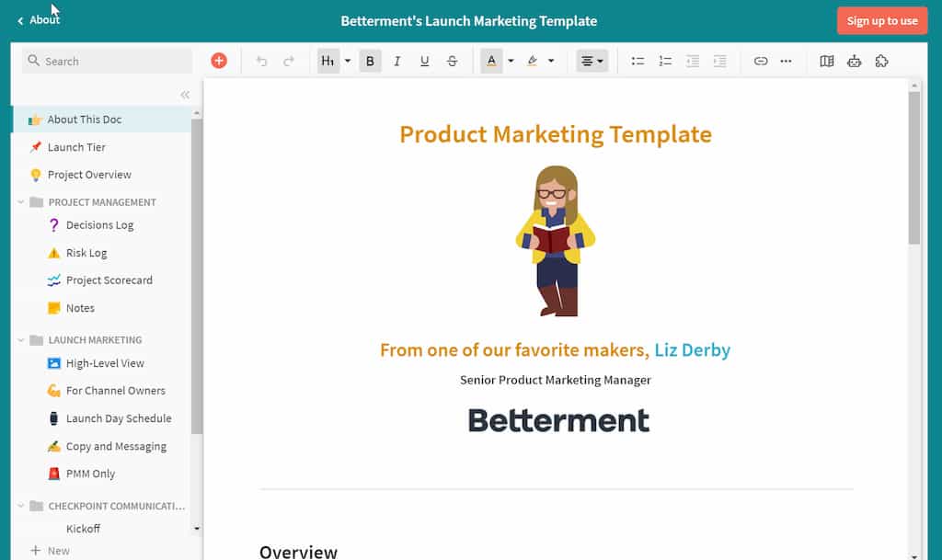Collapse the CHECKPOINT COMMUNICATI... folder
Image resolution: width=942 pixels, height=560 pixels.
click(20, 506)
